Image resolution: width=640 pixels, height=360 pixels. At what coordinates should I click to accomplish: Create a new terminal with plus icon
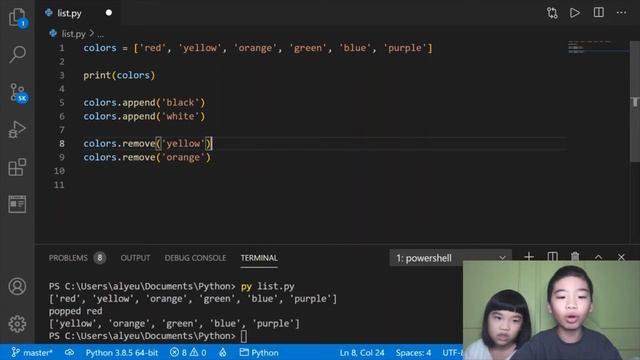pyautogui.click(x=529, y=257)
